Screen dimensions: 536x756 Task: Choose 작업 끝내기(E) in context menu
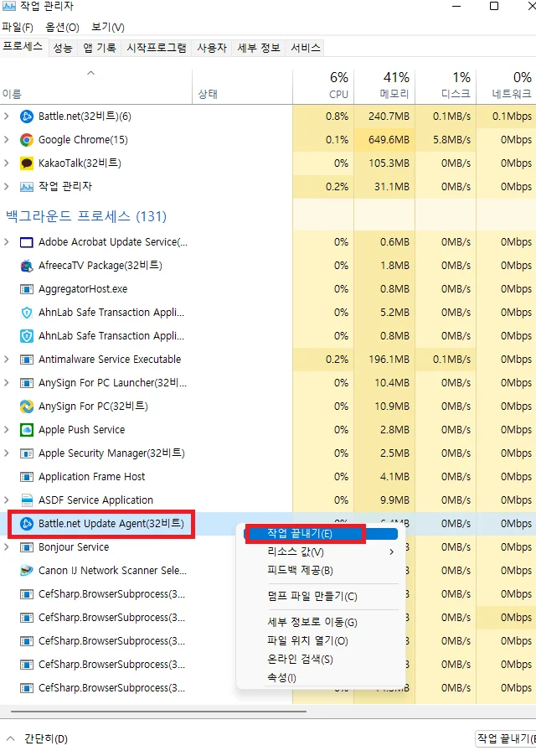pyautogui.click(x=321, y=534)
